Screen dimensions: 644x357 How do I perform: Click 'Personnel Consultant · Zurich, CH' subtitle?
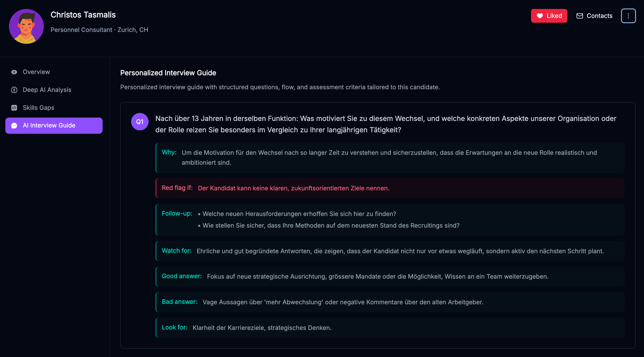pyautogui.click(x=99, y=30)
